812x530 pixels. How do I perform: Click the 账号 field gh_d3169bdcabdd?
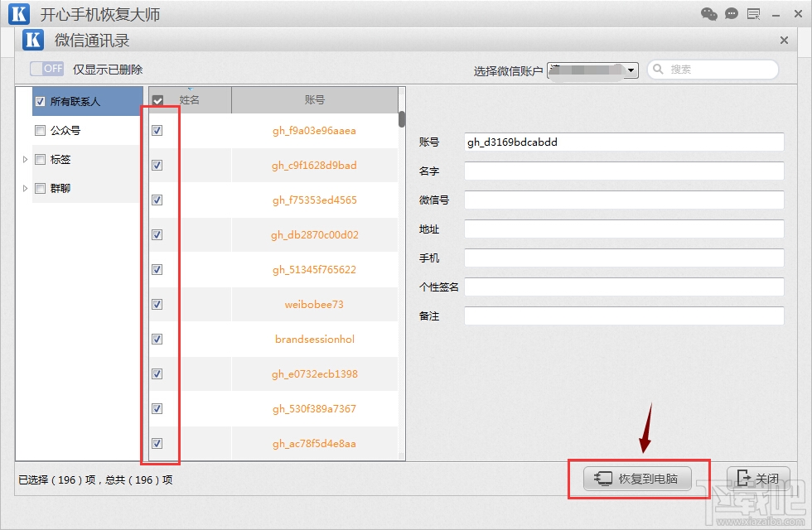(624, 142)
